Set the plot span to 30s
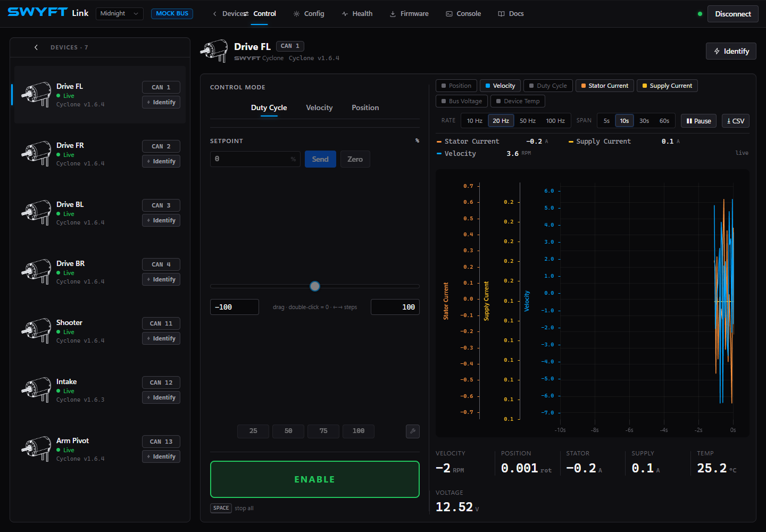This screenshot has width=766, height=532. click(644, 121)
